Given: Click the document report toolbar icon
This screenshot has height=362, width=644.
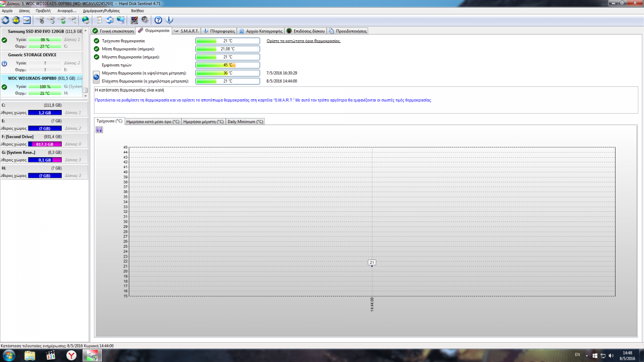Looking at the screenshot, I should click(x=99, y=20).
